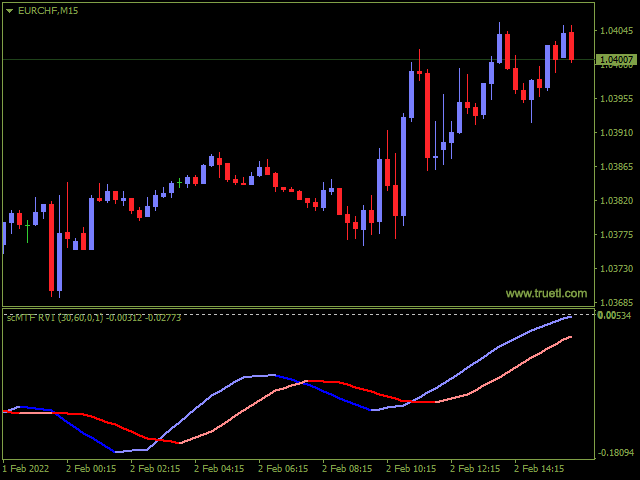Viewport: 640px width, 480px height.
Task: Select the 2 Feb 00:15 time marker
Action: [91, 469]
